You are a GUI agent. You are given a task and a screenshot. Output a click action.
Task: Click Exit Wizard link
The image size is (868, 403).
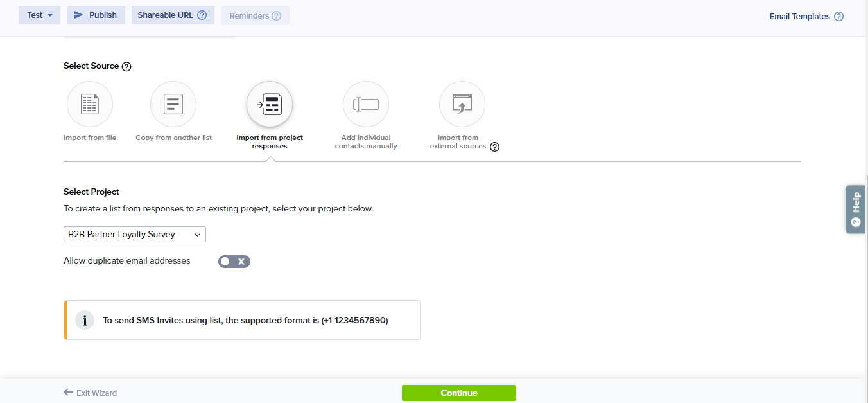91,393
